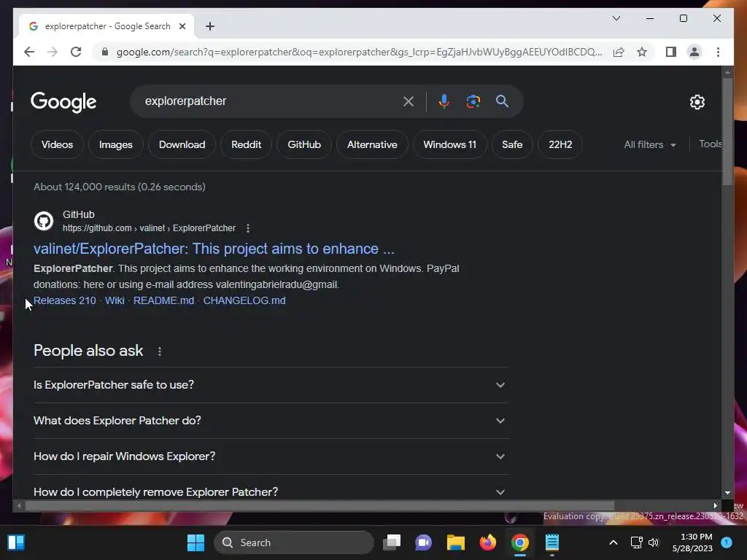The width and height of the screenshot is (747, 560).
Task: Filter results by Images
Action: click(116, 144)
